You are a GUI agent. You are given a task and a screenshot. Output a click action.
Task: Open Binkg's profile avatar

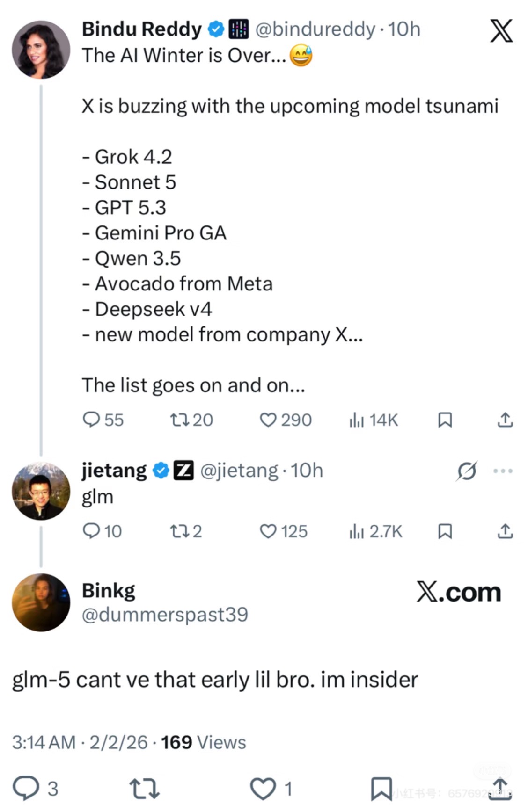pyautogui.click(x=41, y=602)
